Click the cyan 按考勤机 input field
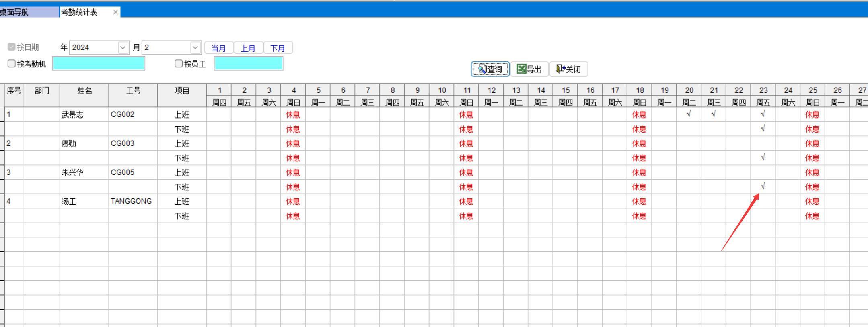 [x=99, y=63]
